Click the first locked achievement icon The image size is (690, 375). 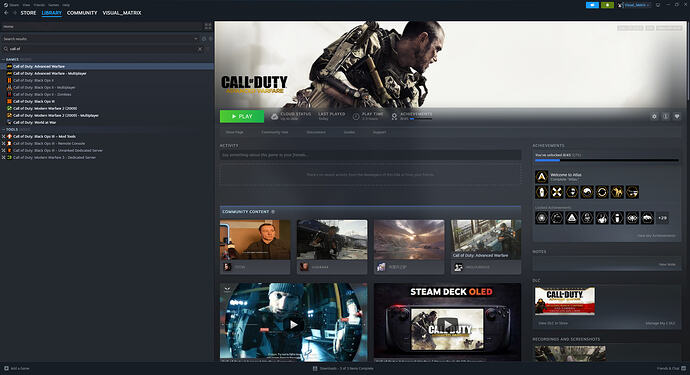[542, 218]
